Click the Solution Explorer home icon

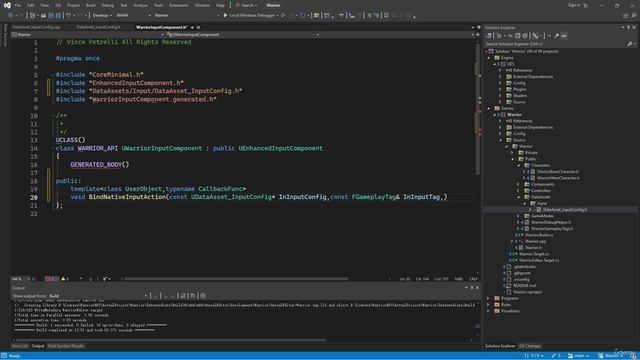[489, 36]
